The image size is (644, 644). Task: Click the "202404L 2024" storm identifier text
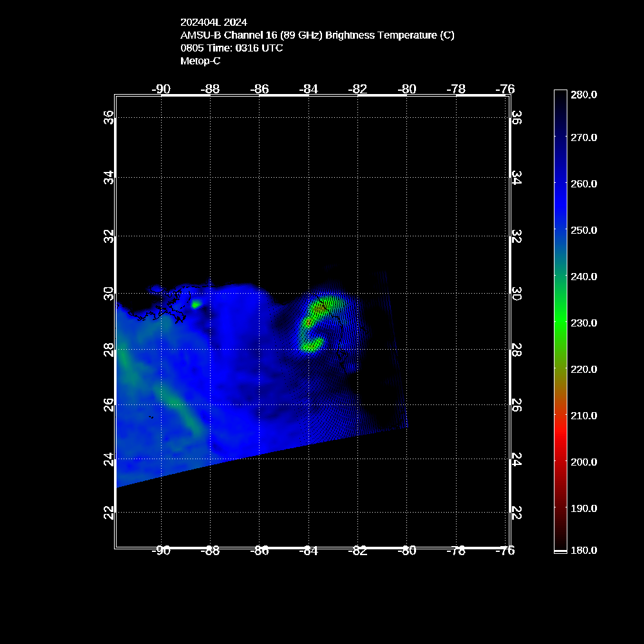(213, 23)
